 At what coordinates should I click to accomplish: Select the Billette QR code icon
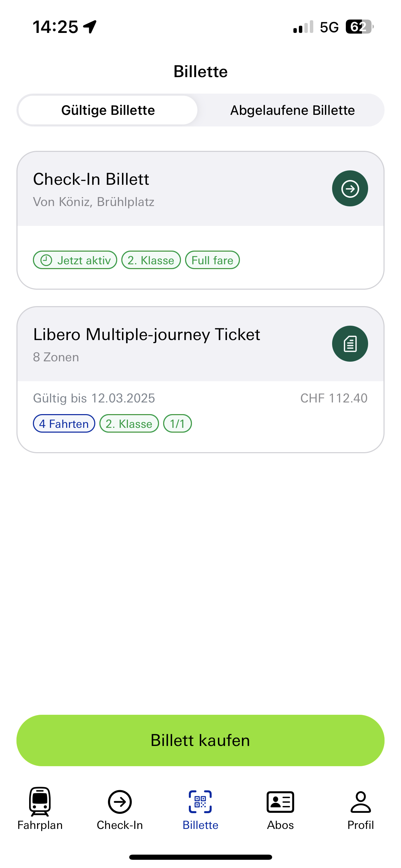click(x=200, y=802)
